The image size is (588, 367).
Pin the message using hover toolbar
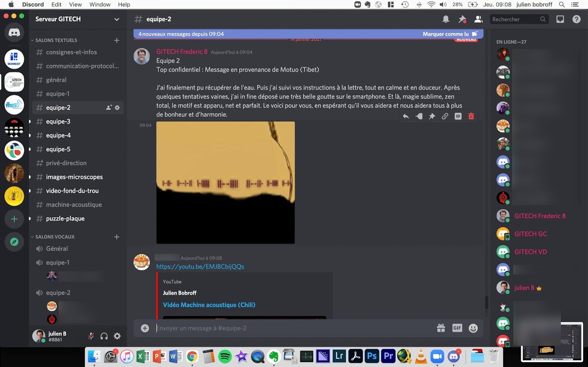point(432,116)
